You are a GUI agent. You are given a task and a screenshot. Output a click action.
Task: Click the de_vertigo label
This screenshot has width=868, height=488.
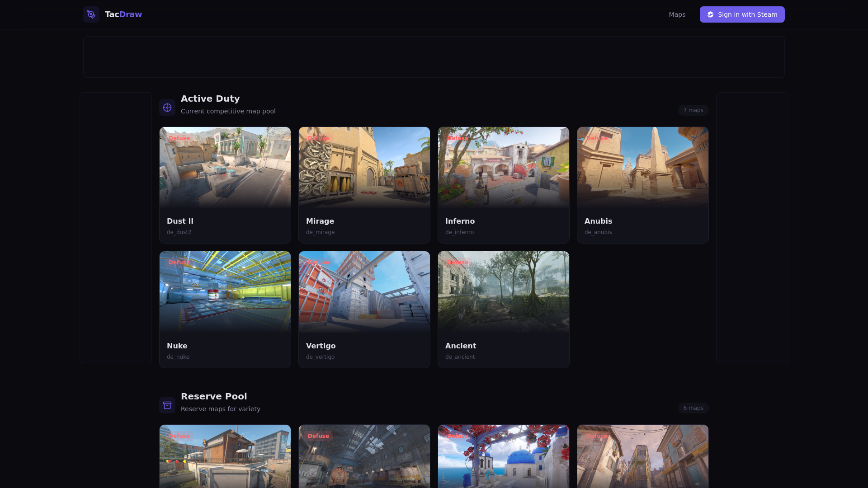click(320, 357)
